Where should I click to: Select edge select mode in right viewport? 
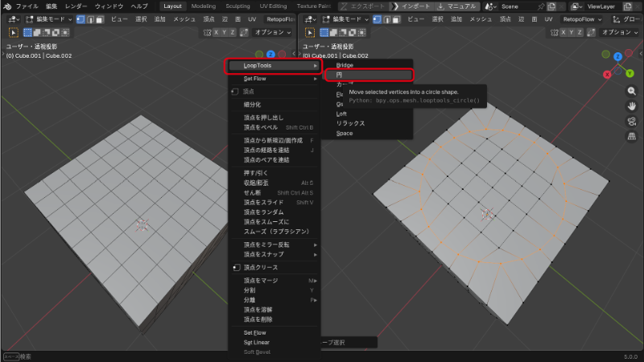[386, 19]
